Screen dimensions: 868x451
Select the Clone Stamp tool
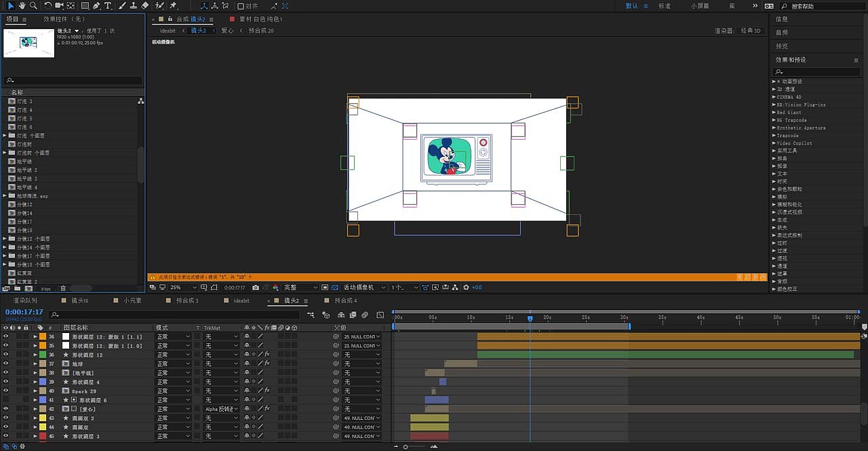(134, 5)
